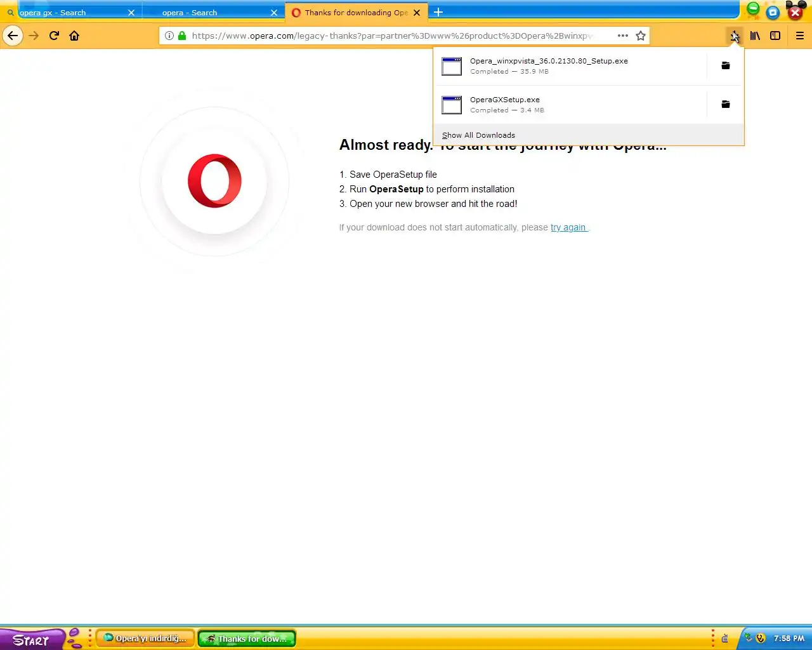Click the red Opera logo
The height and width of the screenshot is (650, 812).
[x=214, y=181]
